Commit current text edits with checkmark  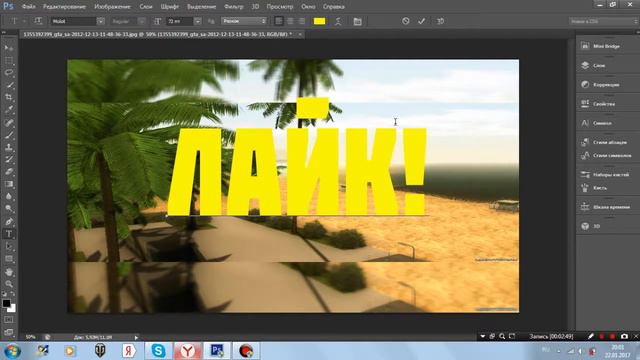click(422, 21)
